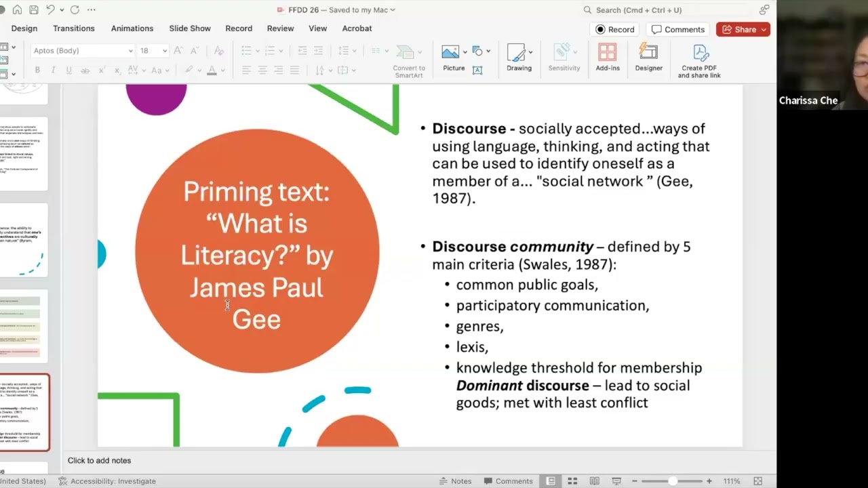Insert a Picture

454,58
